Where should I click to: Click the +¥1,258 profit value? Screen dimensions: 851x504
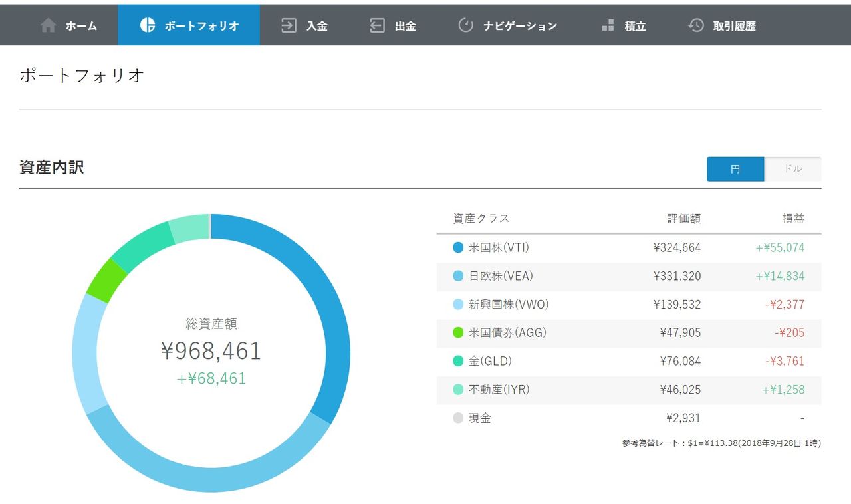pos(783,390)
